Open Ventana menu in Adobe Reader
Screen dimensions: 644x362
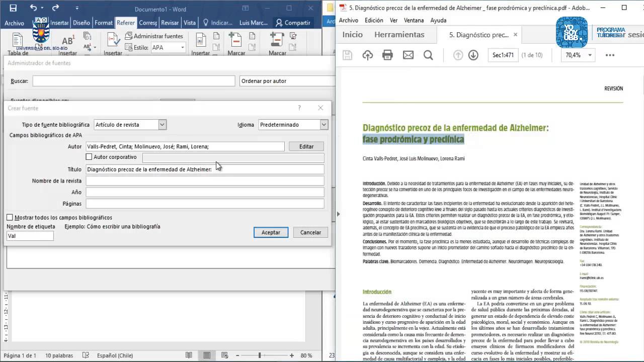tap(414, 21)
